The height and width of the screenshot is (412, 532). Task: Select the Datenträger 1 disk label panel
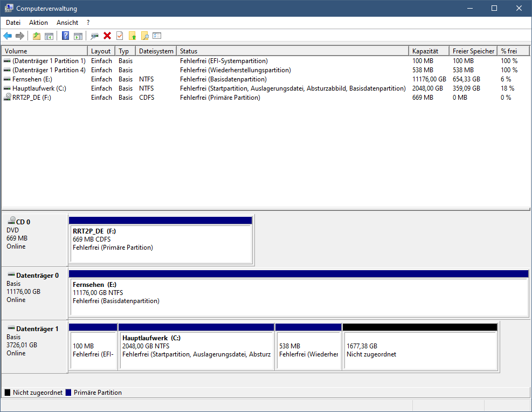coord(34,347)
